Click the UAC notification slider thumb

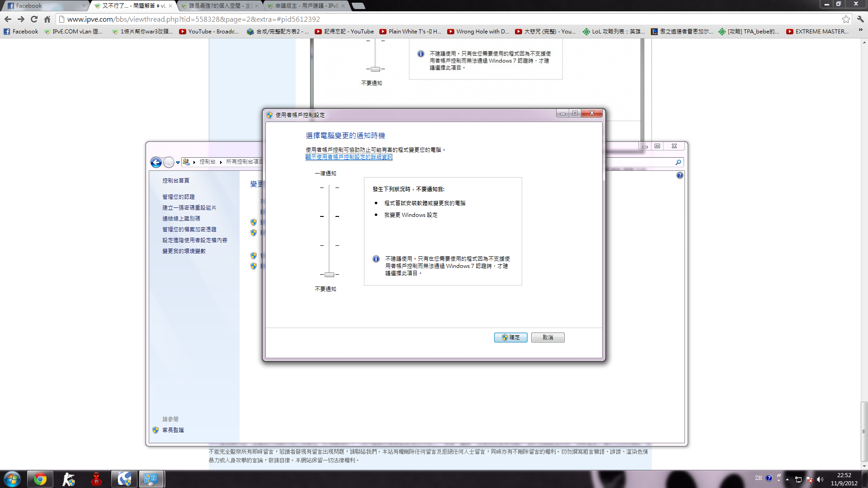click(x=329, y=275)
